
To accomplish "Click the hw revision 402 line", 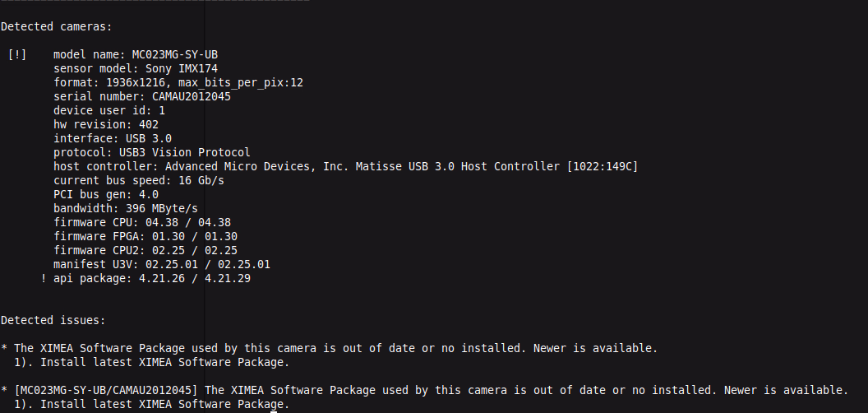I will (x=106, y=124).
